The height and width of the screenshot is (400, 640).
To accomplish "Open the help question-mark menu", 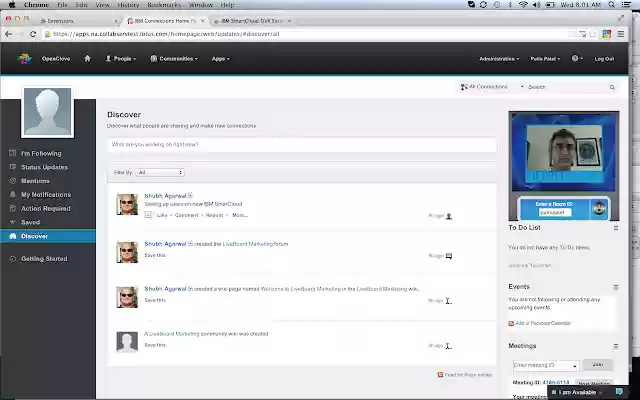I will coord(577,58).
